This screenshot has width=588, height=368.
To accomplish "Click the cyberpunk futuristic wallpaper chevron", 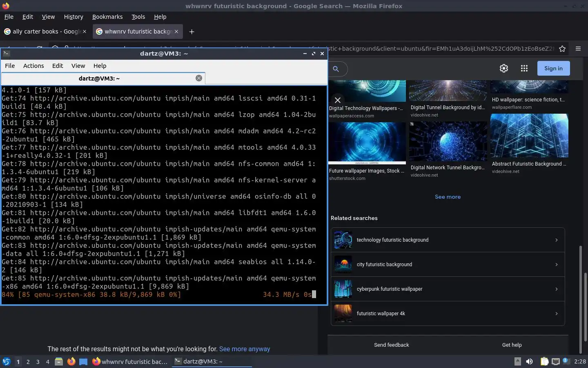I will pyautogui.click(x=556, y=289).
